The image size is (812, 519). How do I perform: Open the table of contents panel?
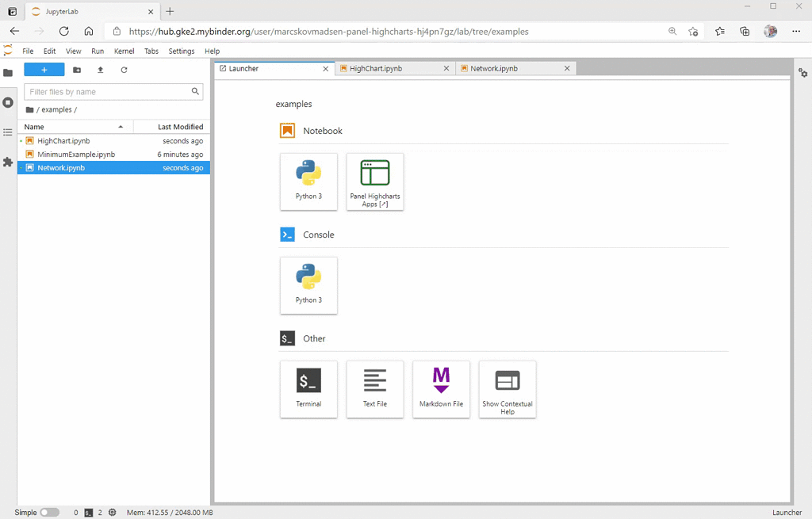pyautogui.click(x=8, y=132)
